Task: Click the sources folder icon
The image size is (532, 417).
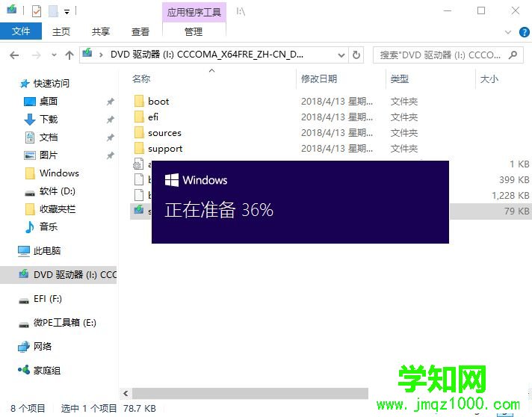Action: point(139,133)
